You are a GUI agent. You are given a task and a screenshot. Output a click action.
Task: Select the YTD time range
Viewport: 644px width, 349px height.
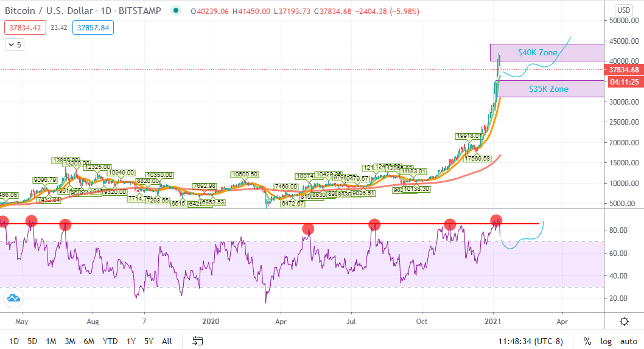[110, 341]
